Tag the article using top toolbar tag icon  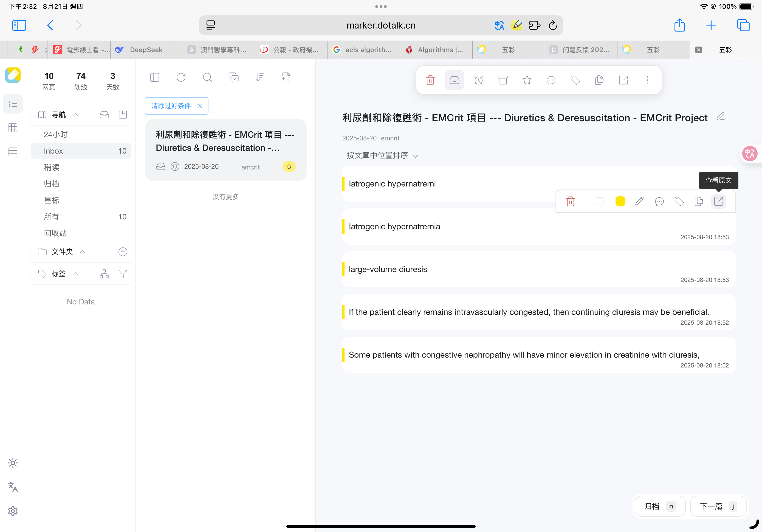click(575, 80)
